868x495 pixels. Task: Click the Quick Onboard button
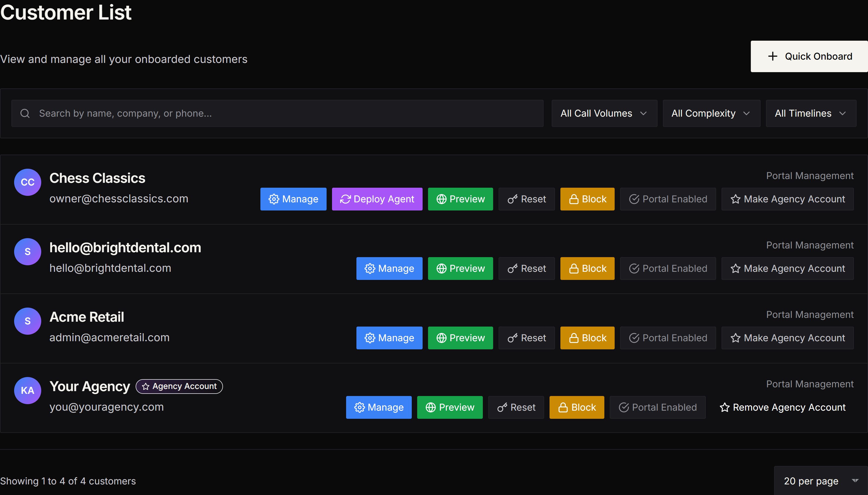click(x=809, y=56)
